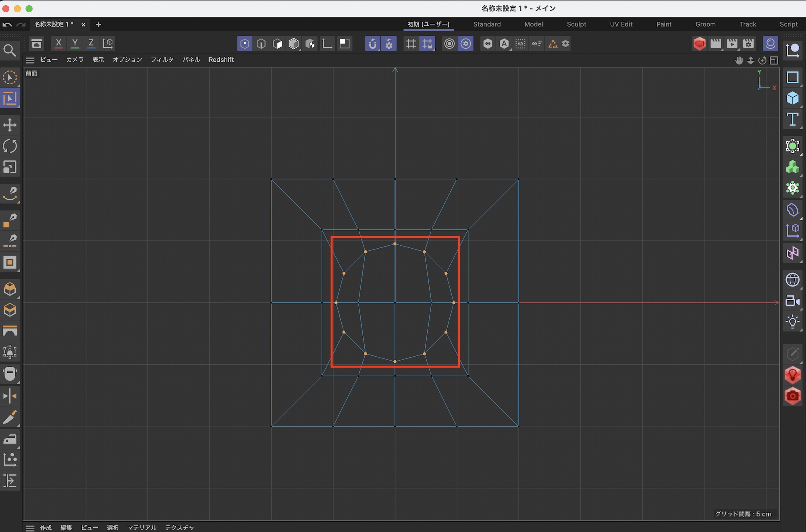Open the フィルタ menu
Image resolution: width=806 pixels, height=532 pixels.
(x=162, y=60)
